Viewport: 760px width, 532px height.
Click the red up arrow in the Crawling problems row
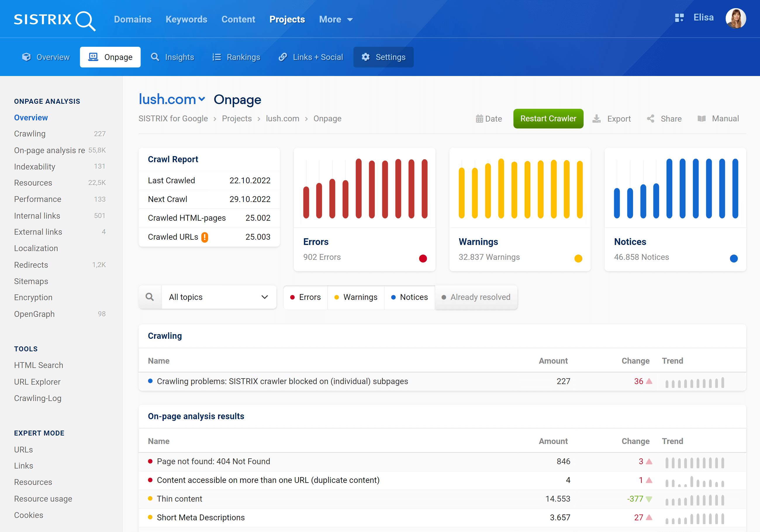649,381
